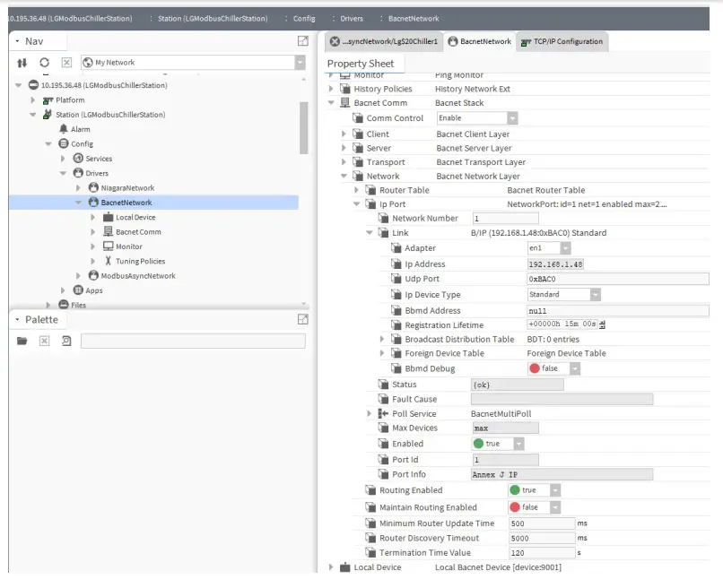Click the Udp Port 0xBAC0 field
723x588 pixels.
pos(618,280)
